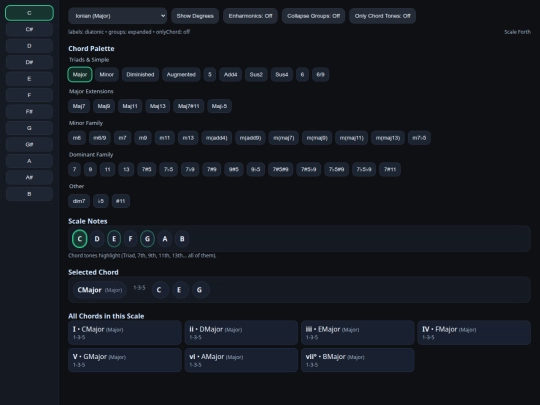Choose the A# root note
The image size is (540, 405).
[29, 177]
